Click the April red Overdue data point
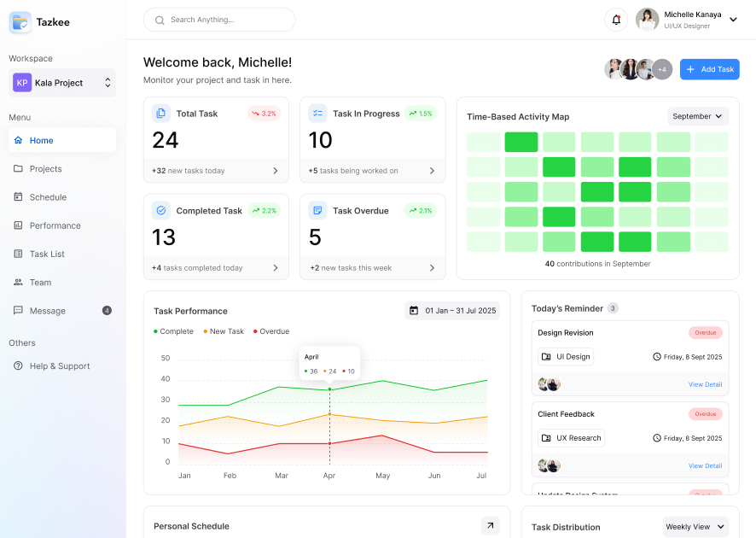756x538 pixels. click(x=329, y=443)
